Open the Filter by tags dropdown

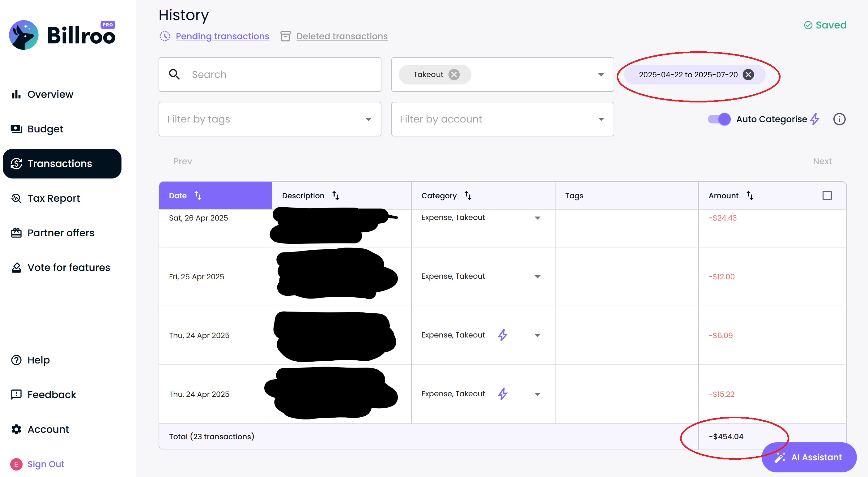pos(270,119)
